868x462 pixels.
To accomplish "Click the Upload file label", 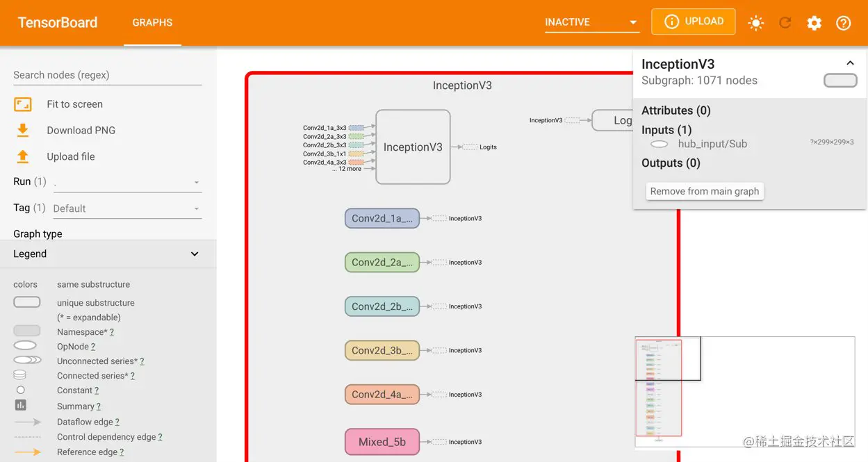I will coord(70,156).
